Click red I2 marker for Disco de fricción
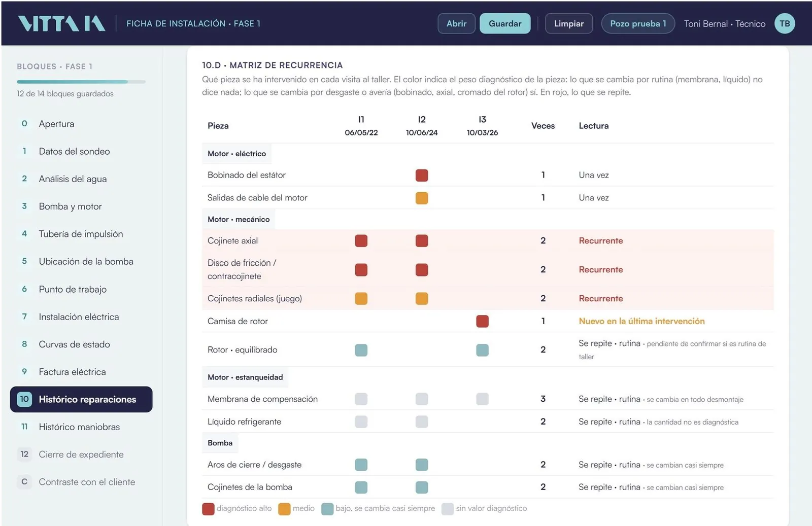Viewport: 812px width, 526px height. (x=422, y=269)
